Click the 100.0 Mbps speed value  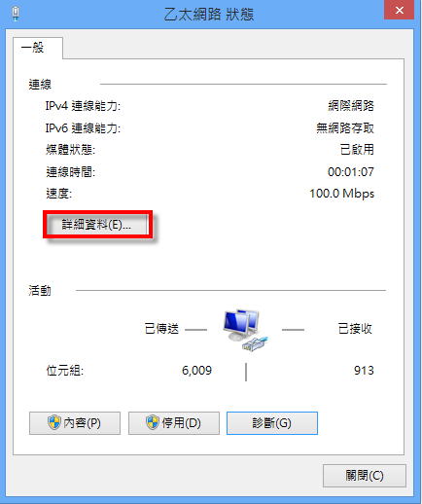click(342, 194)
